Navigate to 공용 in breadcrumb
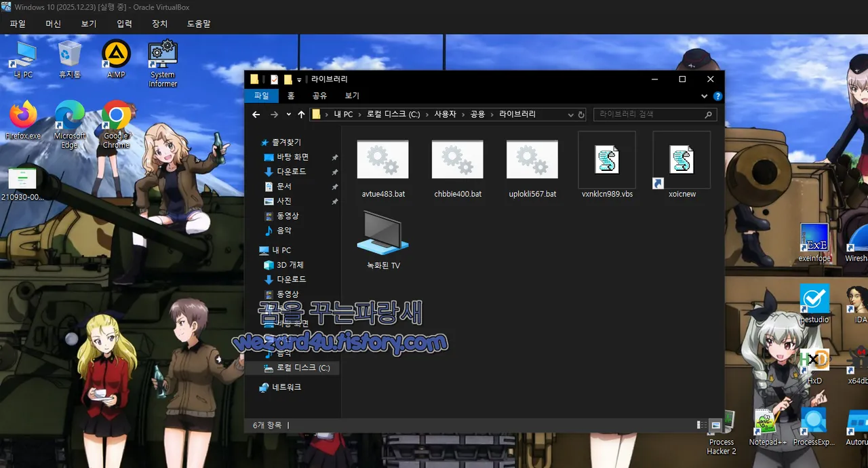Image resolution: width=868 pixels, height=468 pixels. pos(477,115)
